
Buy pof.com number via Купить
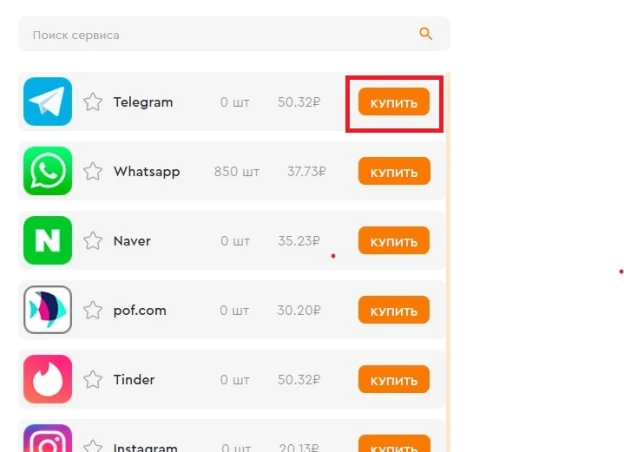(x=394, y=310)
